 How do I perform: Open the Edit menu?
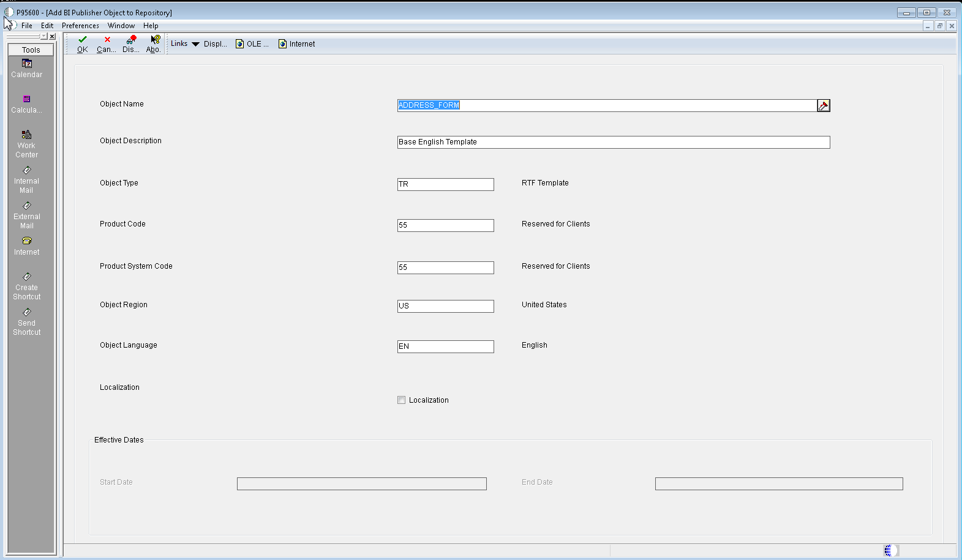coord(47,26)
